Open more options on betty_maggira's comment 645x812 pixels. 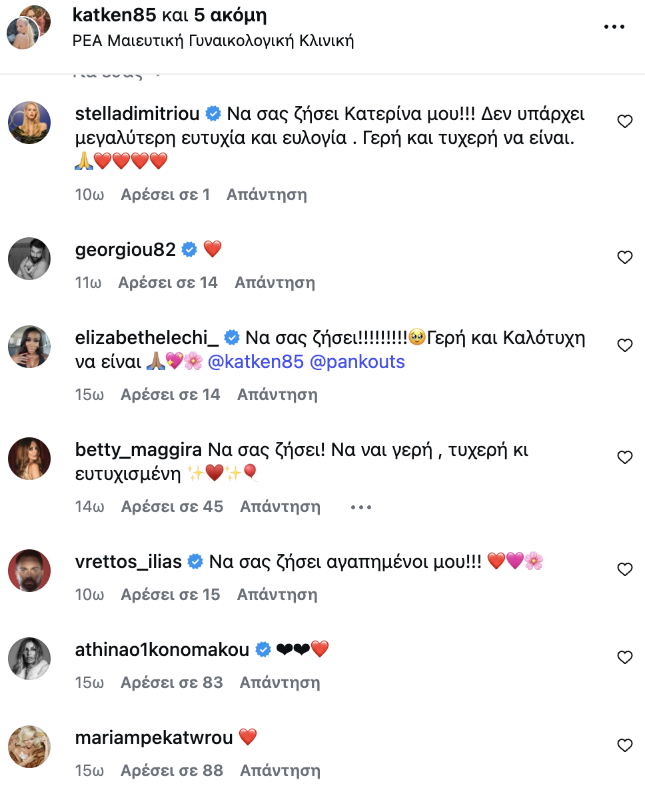pyautogui.click(x=360, y=507)
